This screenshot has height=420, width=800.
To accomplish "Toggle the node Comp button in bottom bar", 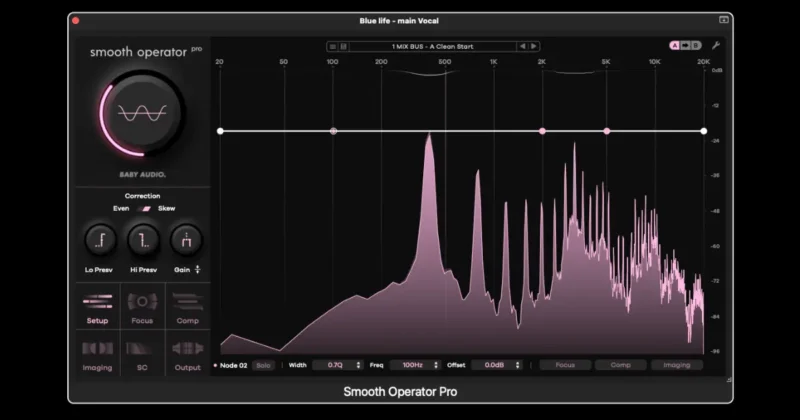I will [621, 365].
